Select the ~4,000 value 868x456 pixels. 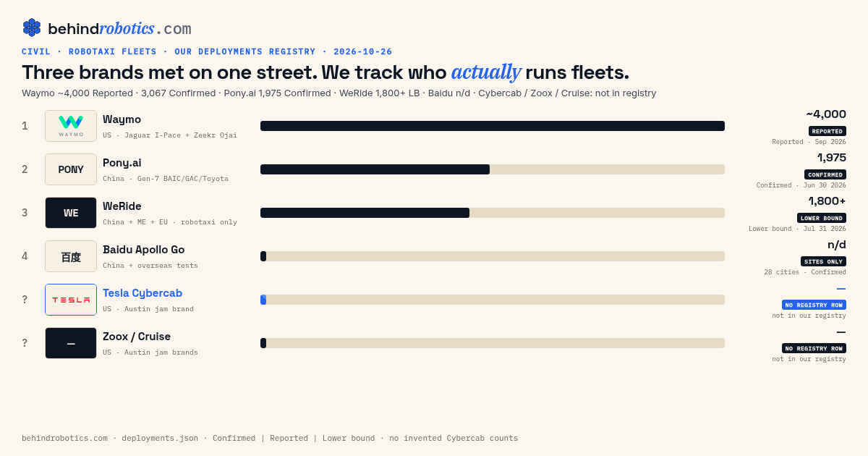tap(826, 114)
